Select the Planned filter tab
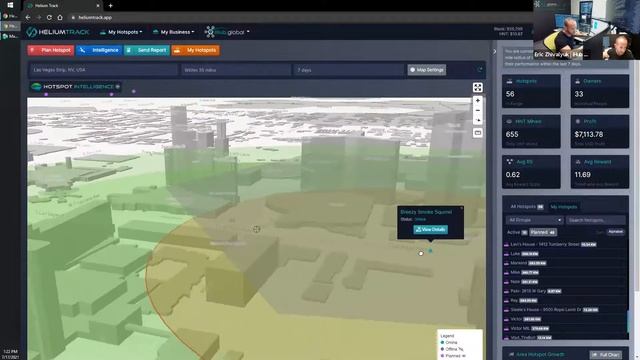Image resolution: width=640 pixels, height=360 pixels. coord(543,232)
